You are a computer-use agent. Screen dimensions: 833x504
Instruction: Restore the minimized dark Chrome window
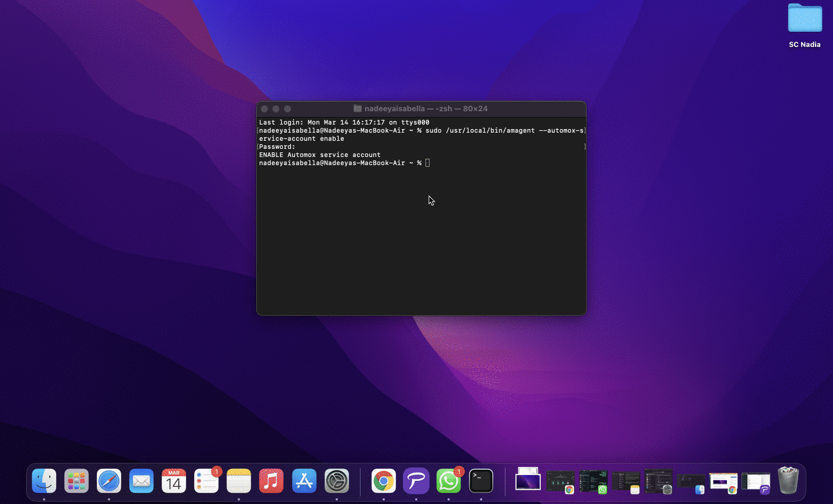[561, 481]
